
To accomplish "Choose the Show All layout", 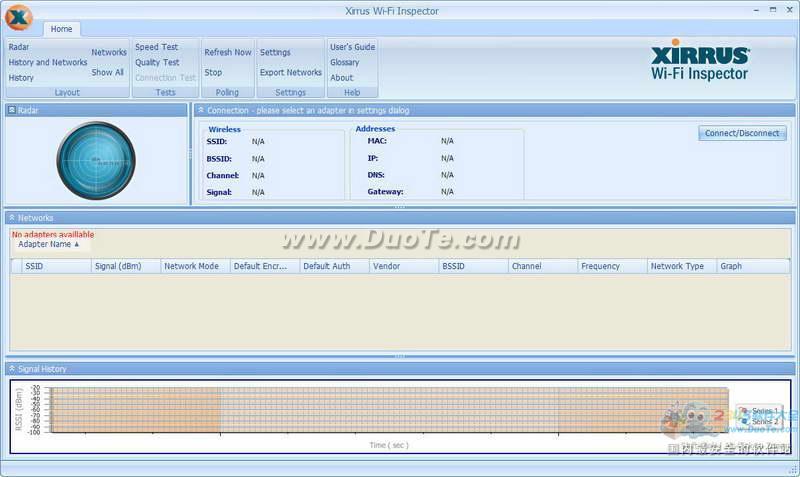I will (x=107, y=72).
